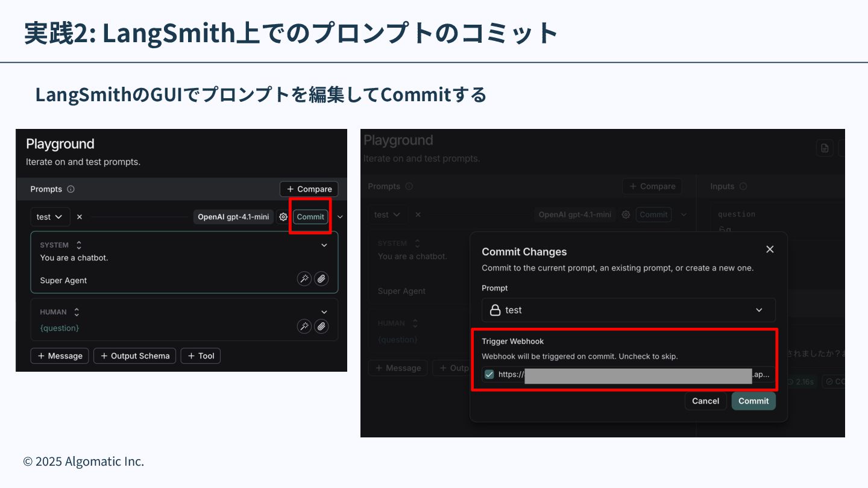Expand dimmed chevron next to Commit behind dialog

click(x=684, y=214)
